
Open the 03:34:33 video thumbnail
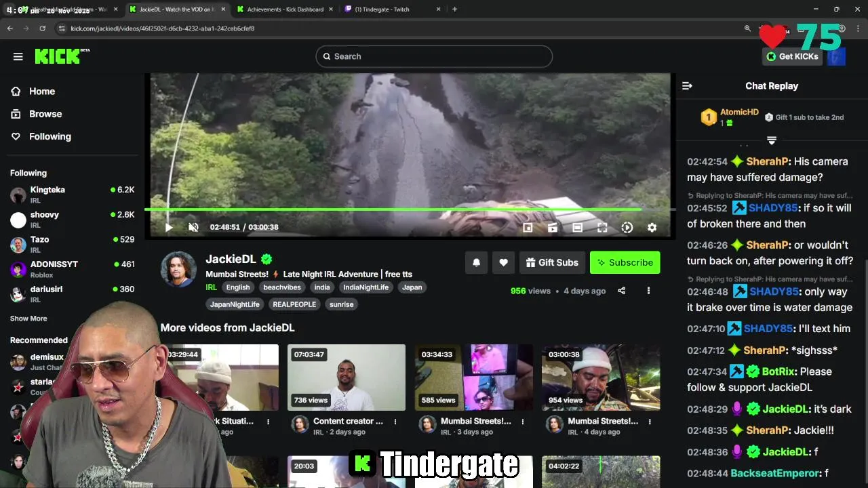tap(473, 378)
